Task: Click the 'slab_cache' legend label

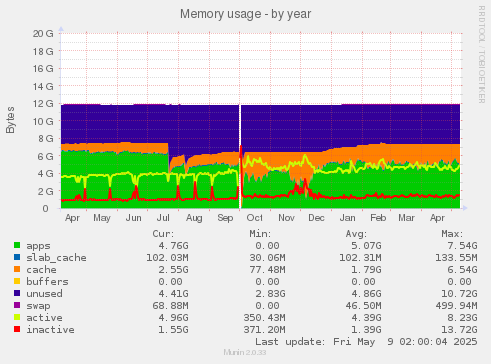Action: 56,258
